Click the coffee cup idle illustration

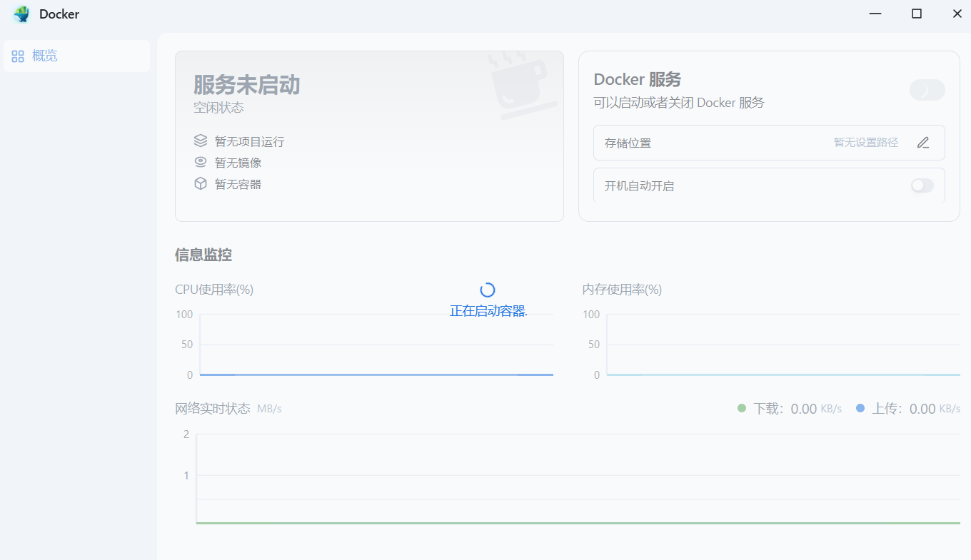pyautogui.click(x=518, y=86)
